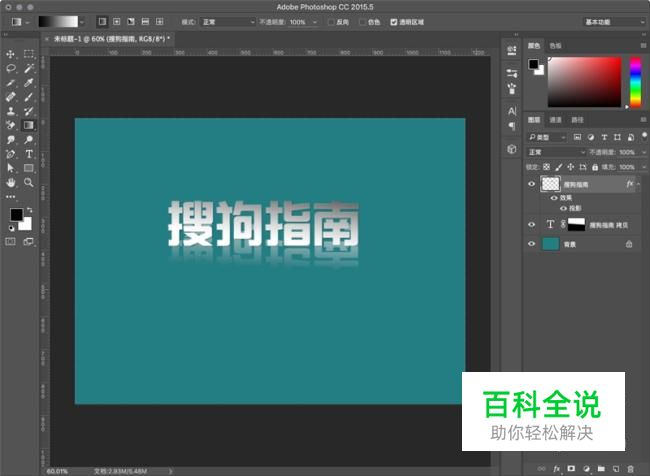Viewport: 650px width, 476px height.
Task: Open the 模式 blend mode dropdown
Action: coord(227,22)
